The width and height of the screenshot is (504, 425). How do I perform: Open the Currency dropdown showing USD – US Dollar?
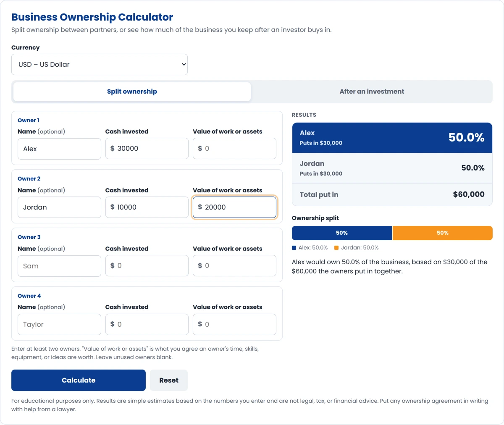100,64
